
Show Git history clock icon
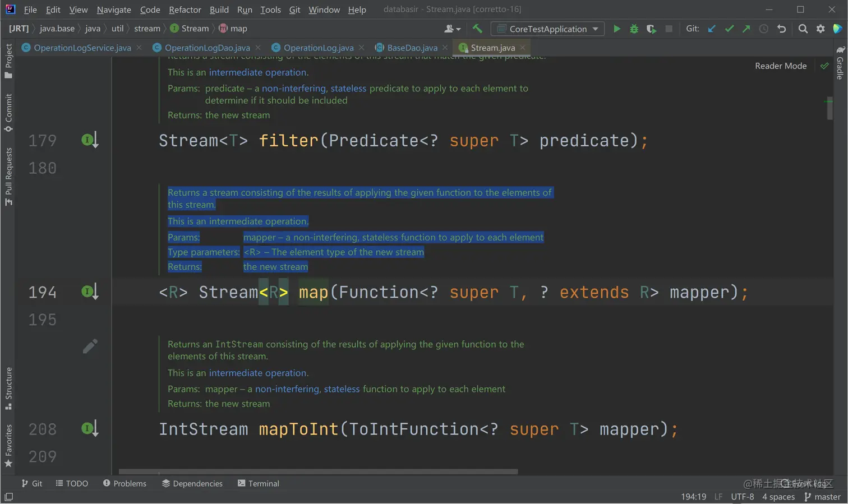click(x=763, y=29)
